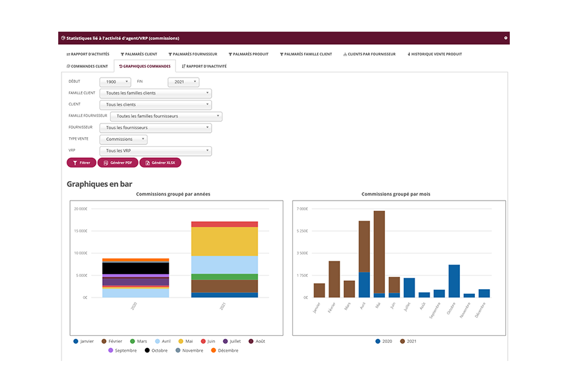Image resolution: width=568 pixels, height=392 pixels.
Task: Switch to Rapport d'activités tab
Action: click(88, 54)
